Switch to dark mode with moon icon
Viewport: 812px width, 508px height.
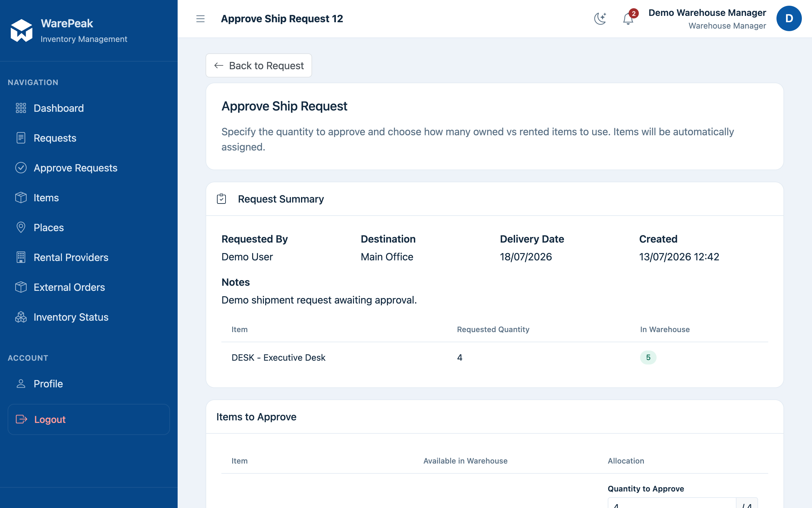pos(600,18)
